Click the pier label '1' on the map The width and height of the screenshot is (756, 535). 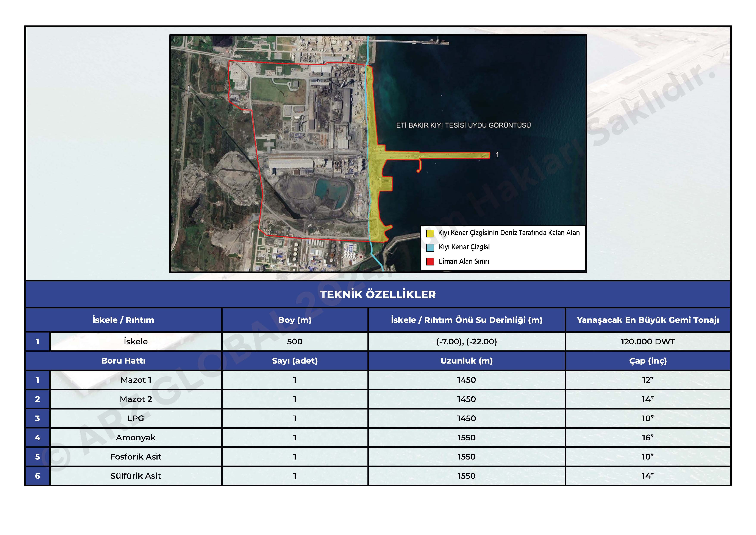coord(497,154)
